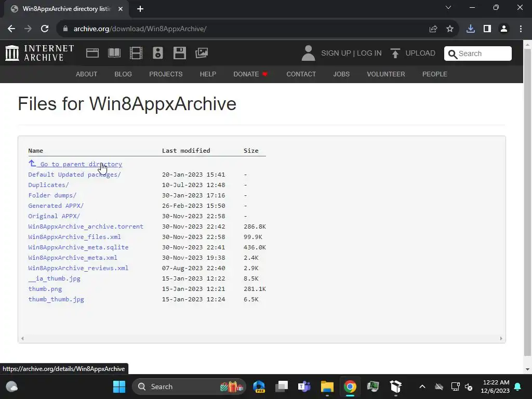Open __ia_thumb.jpg file
Screen dimensions: 532x399
click(54, 278)
